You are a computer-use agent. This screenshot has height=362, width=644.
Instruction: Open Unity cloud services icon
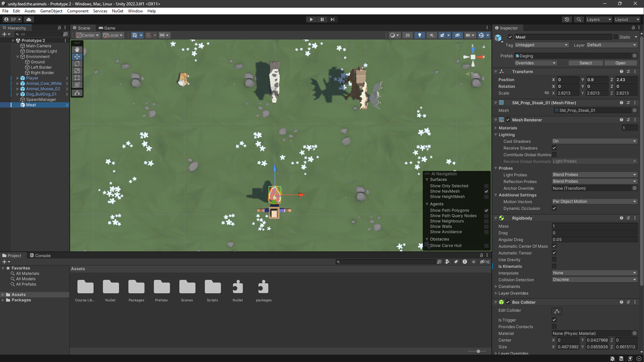[x=29, y=19]
